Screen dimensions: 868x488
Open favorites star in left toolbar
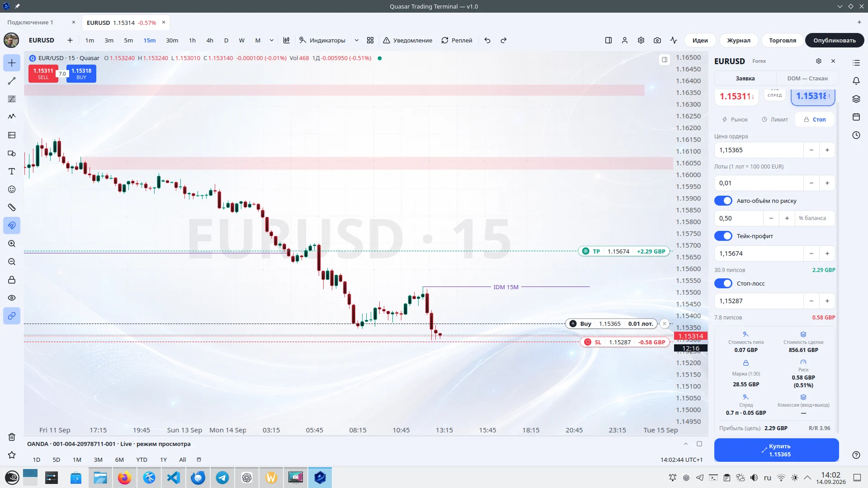tap(12, 455)
